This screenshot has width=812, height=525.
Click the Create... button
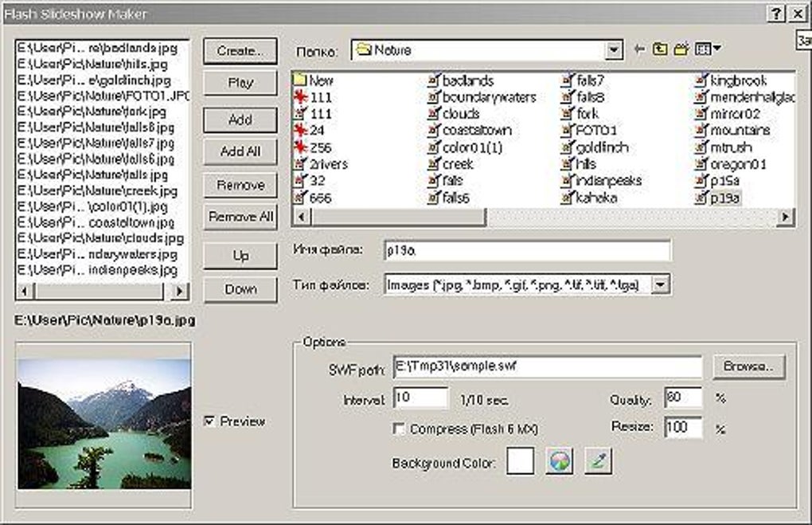240,51
